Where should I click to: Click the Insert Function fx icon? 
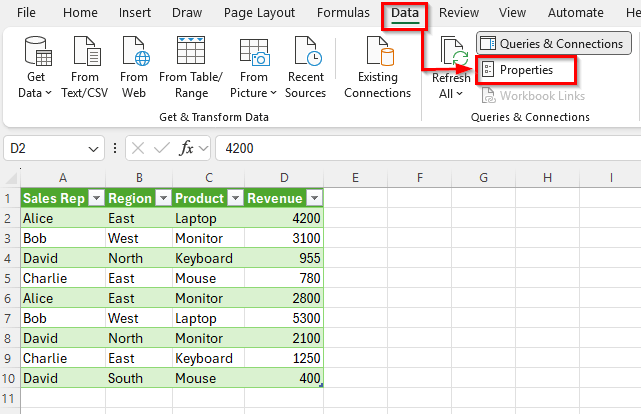[x=187, y=148]
